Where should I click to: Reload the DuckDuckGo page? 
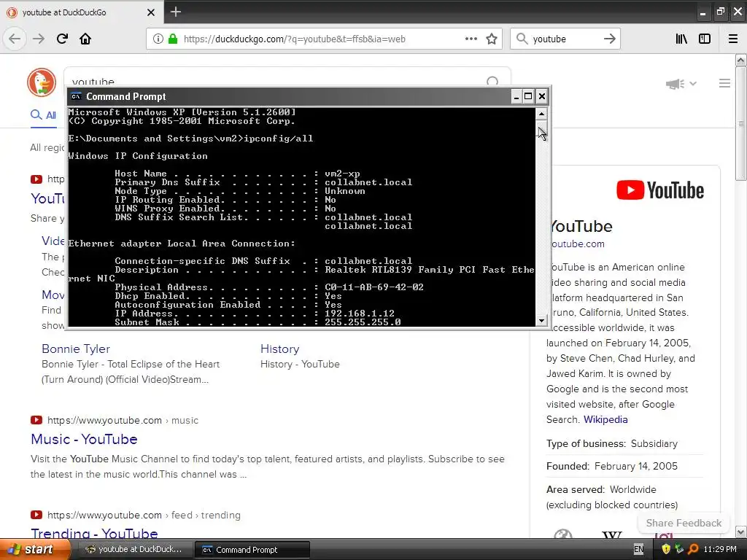coord(62,39)
